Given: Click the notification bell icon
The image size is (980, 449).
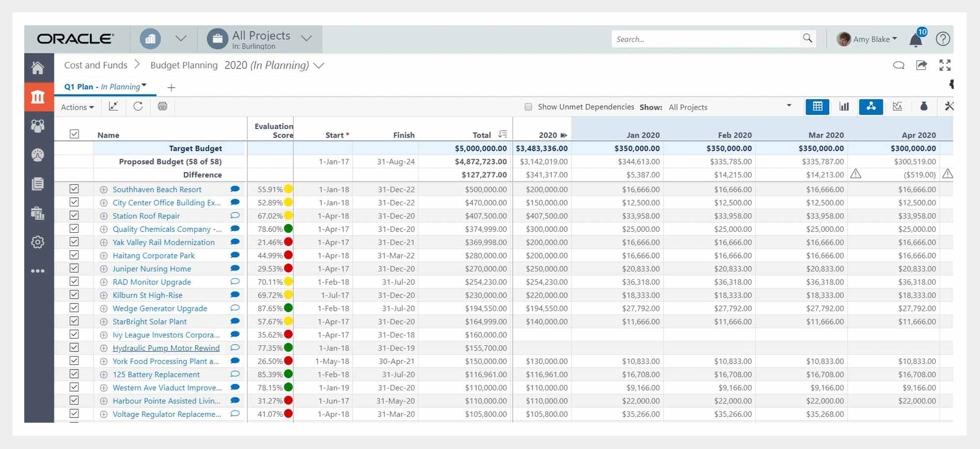Looking at the screenshot, I should coord(915,40).
